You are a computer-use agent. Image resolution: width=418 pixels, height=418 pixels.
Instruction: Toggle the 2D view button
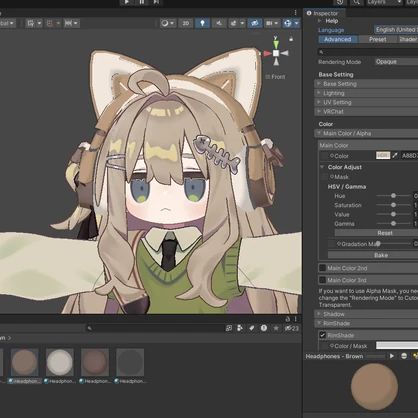[x=186, y=23]
